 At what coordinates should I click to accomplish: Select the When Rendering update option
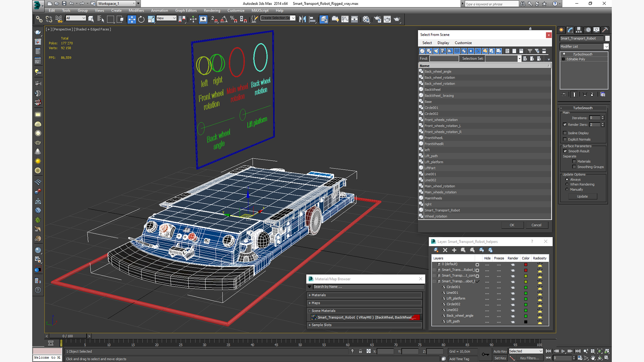point(567,184)
